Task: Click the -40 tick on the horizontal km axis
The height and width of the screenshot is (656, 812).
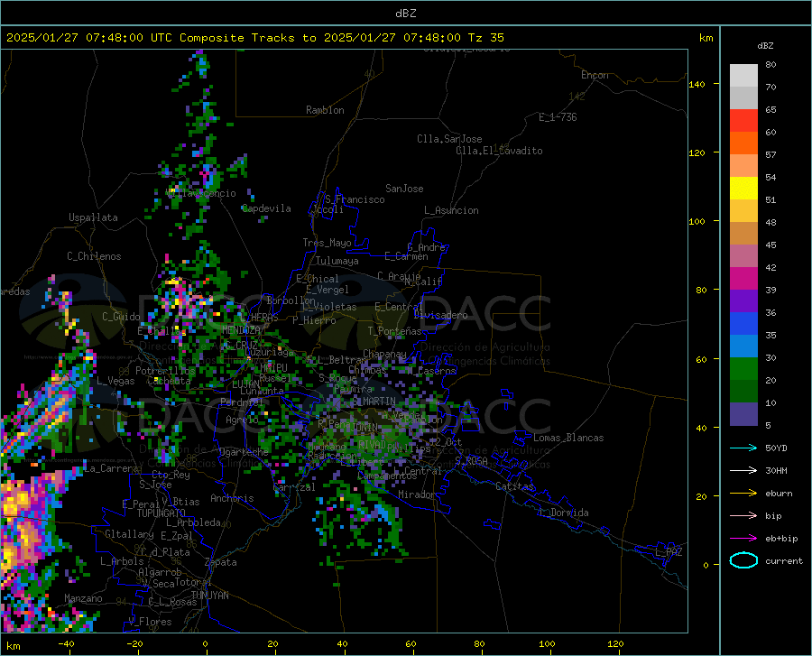Action: [66, 643]
